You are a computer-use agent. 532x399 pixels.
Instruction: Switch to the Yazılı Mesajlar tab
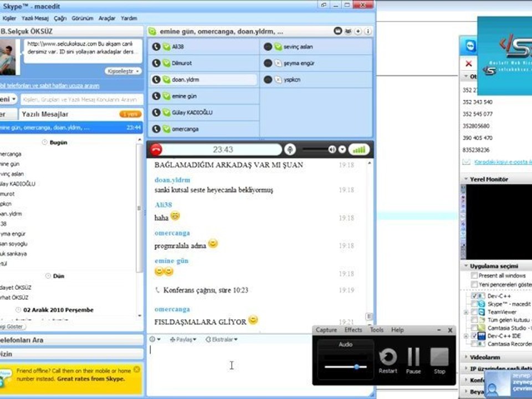tap(80, 114)
